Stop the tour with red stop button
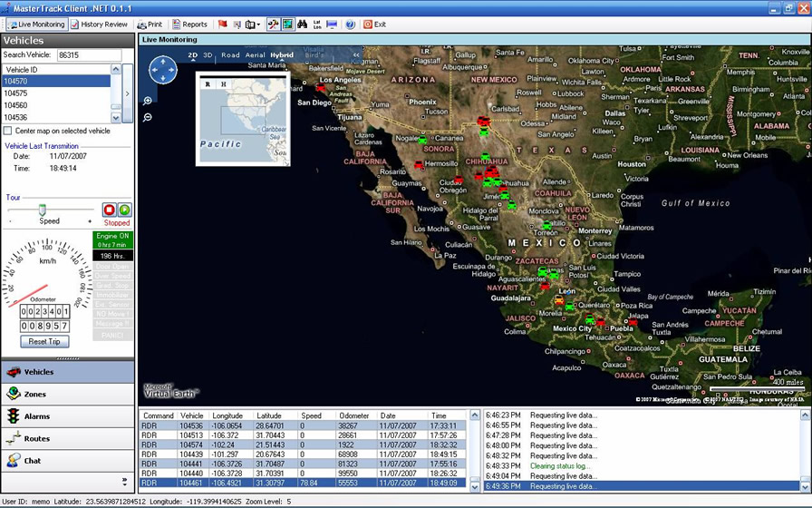812x508 pixels. [109, 210]
